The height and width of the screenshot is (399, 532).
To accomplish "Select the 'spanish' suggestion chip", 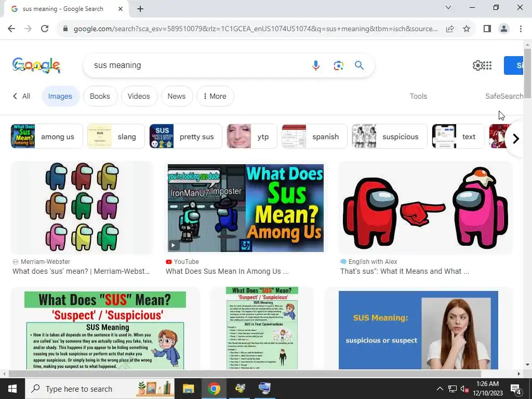I will (x=314, y=137).
